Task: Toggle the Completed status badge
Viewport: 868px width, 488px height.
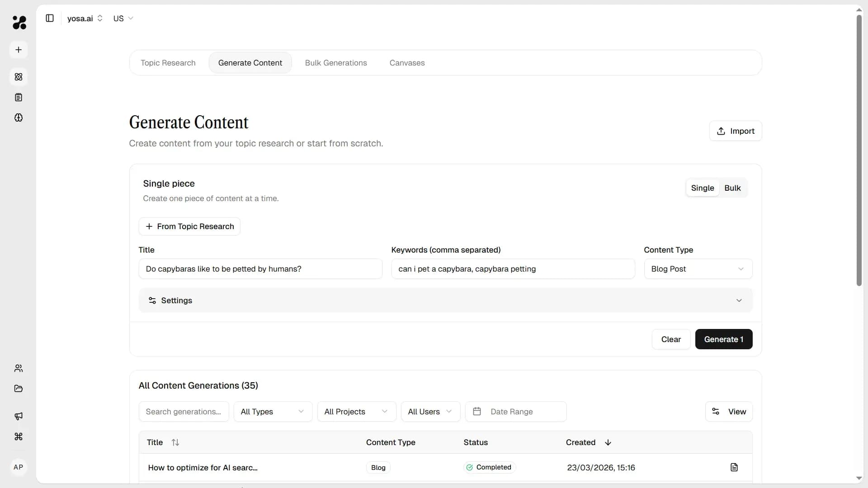Action: point(489,467)
